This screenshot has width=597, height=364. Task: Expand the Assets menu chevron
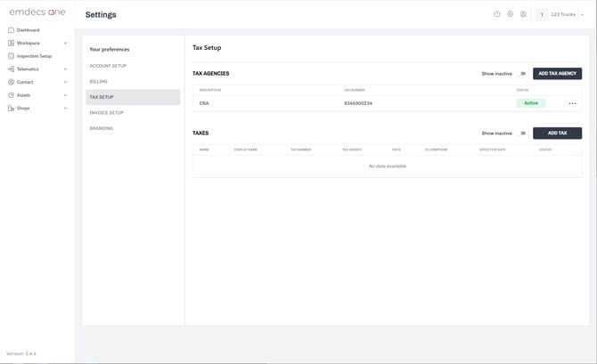(65, 95)
